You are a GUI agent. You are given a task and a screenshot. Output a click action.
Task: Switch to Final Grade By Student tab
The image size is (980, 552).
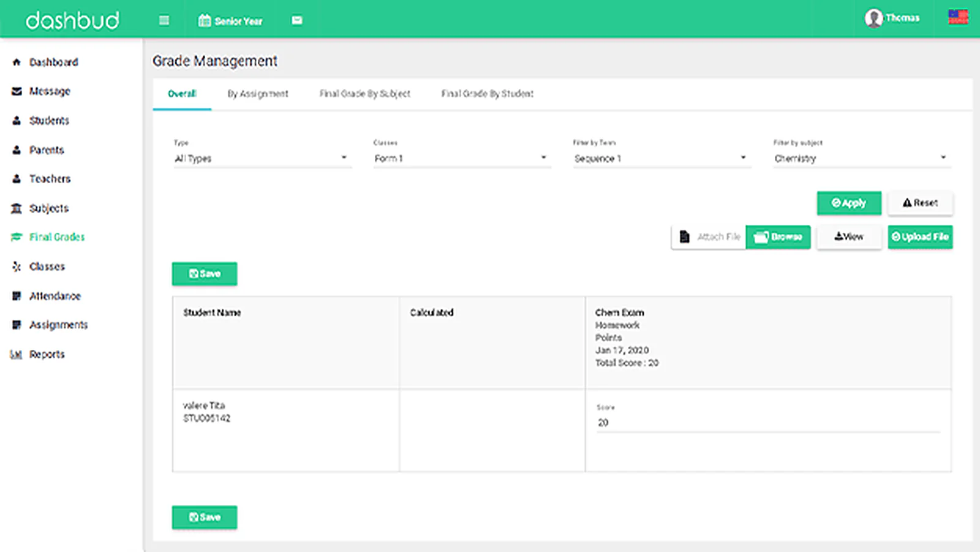coord(488,94)
